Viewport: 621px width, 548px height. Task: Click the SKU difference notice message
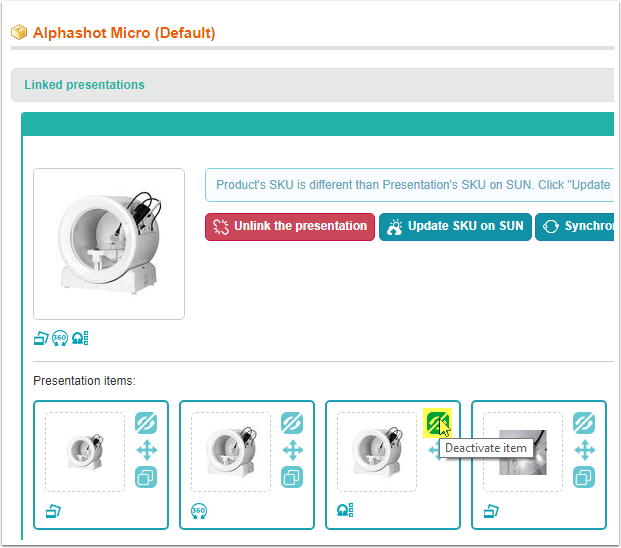click(x=410, y=185)
